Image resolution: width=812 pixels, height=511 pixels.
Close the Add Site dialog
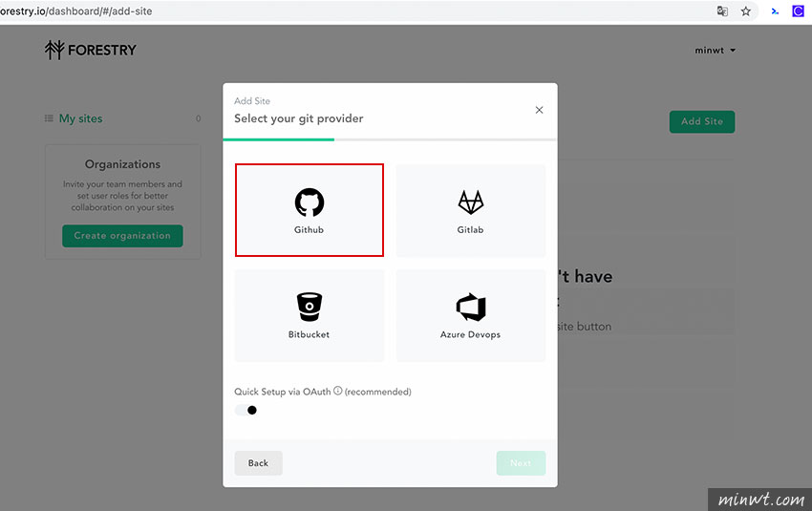coord(539,110)
